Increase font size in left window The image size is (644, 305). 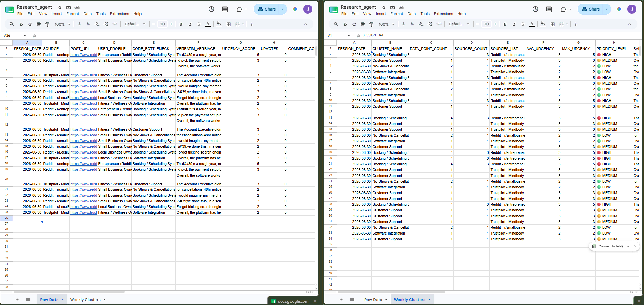(x=171, y=24)
